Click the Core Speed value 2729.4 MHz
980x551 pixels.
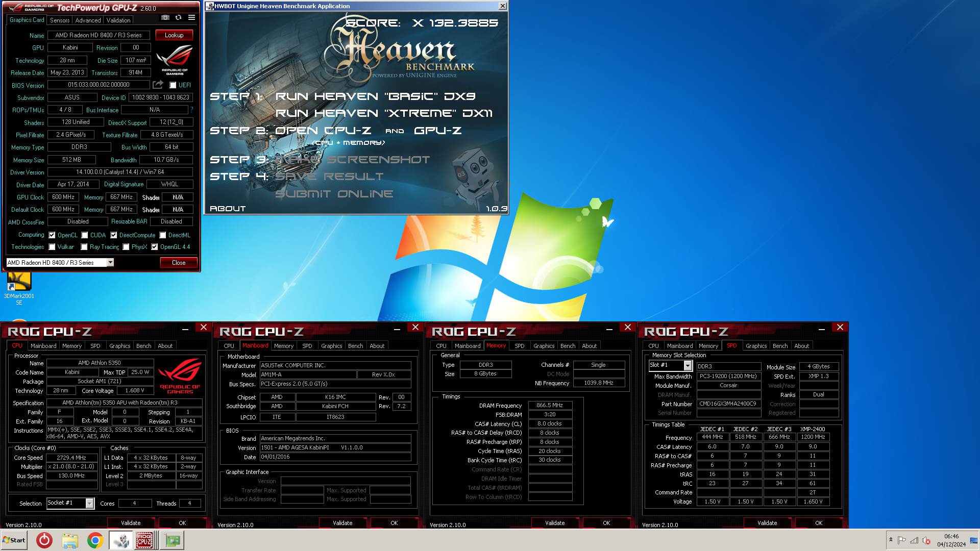71,458
